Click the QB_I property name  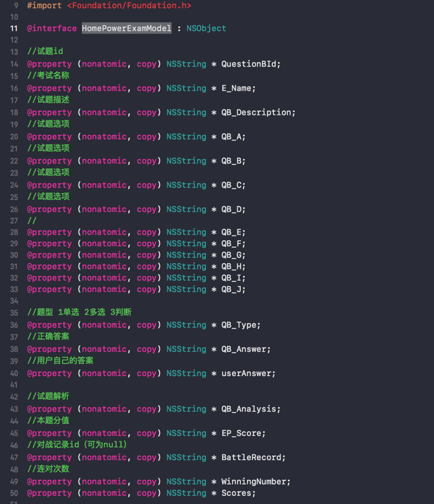(231, 278)
